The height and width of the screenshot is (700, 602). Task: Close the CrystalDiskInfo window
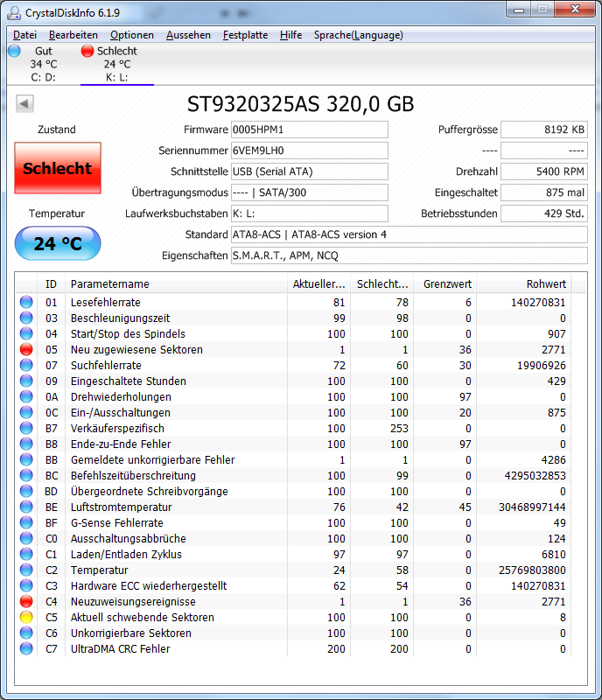[x=575, y=10]
